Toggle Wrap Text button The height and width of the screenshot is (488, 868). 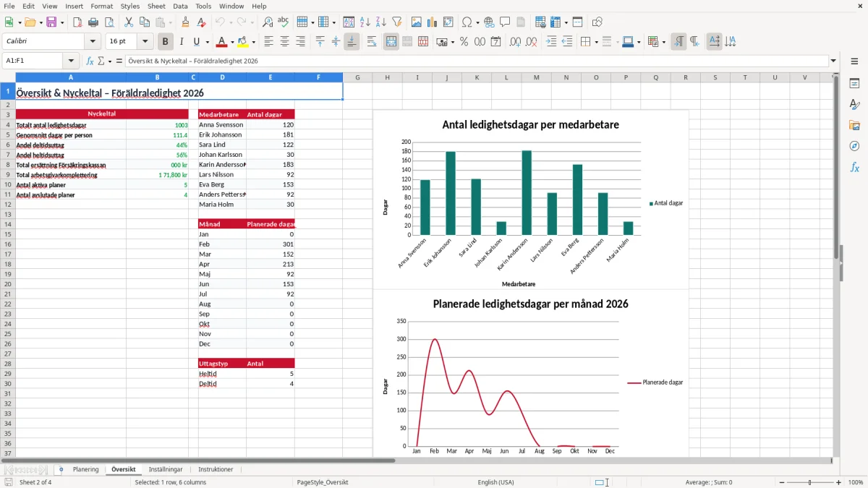[x=372, y=42]
